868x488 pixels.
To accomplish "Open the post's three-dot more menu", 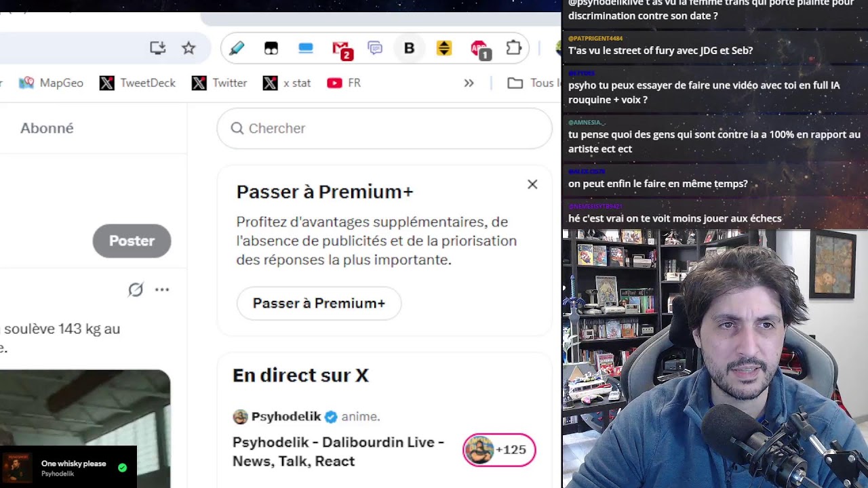I will 162,289.
